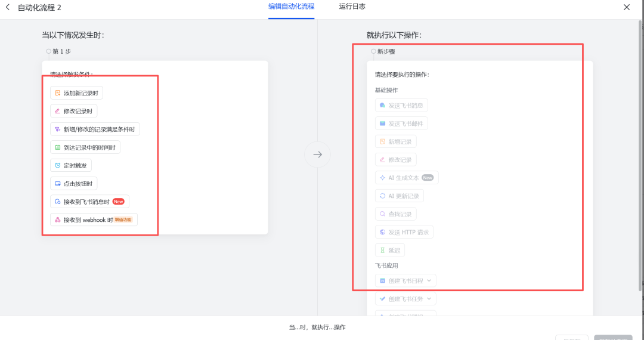Viewport: 644px width, 340px height.
Task: Click the 发送 HTTP 请求 action
Action: pos(404,232)
